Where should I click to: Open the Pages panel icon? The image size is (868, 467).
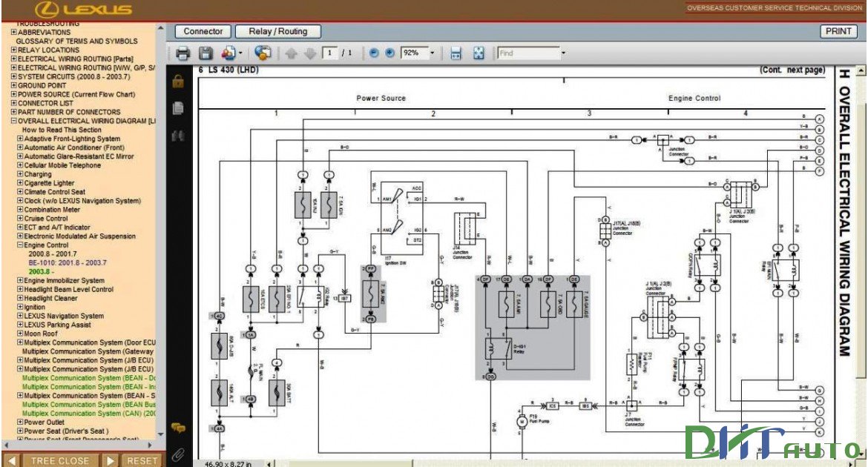178,108
